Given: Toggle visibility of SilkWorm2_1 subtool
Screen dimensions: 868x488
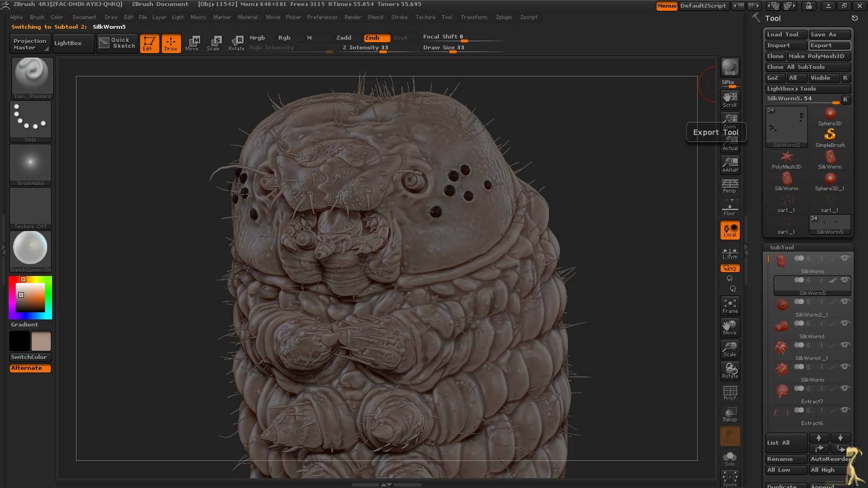Looking at the screenshot, I should click(845, 301).
